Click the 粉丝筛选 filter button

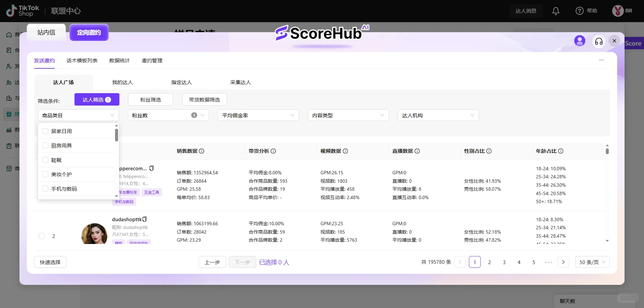[x=151, y=100]
